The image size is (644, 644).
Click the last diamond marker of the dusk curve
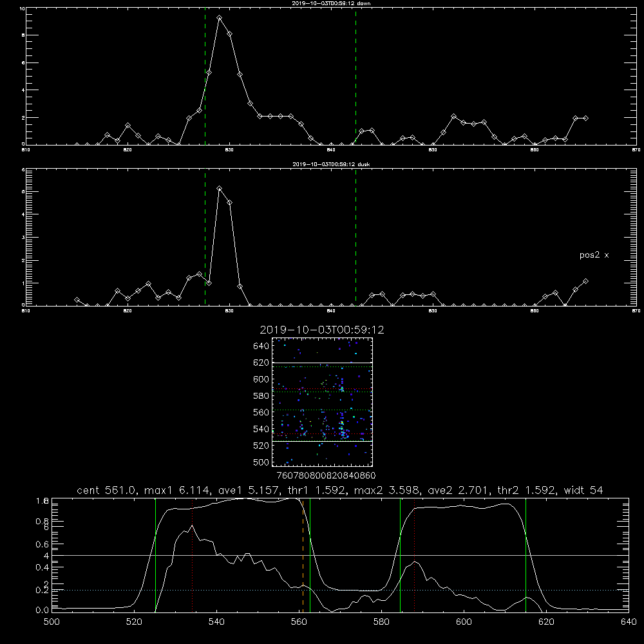pos(585,281)
